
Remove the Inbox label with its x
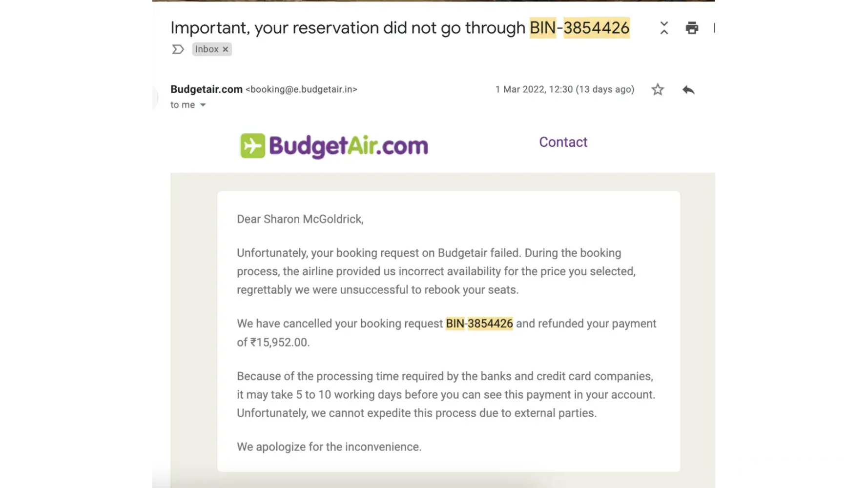(226, 49)
